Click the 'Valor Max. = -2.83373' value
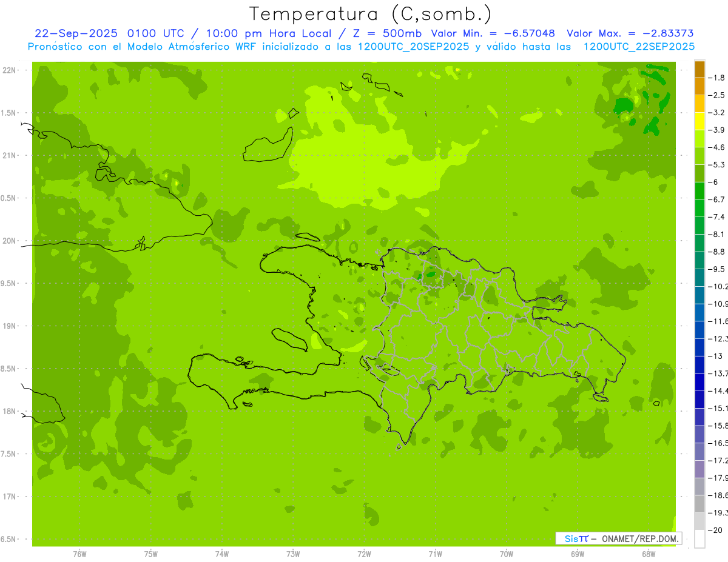The height and width of the screenshot is (562, 728). (630, 33)
